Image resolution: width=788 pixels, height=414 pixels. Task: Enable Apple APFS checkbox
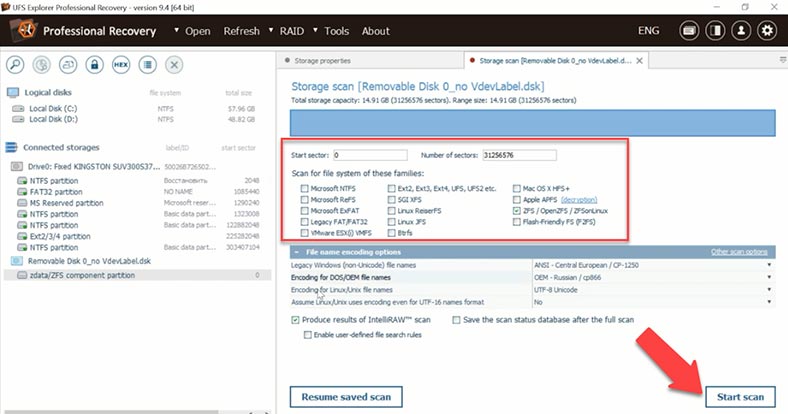(x=517, y=199)
